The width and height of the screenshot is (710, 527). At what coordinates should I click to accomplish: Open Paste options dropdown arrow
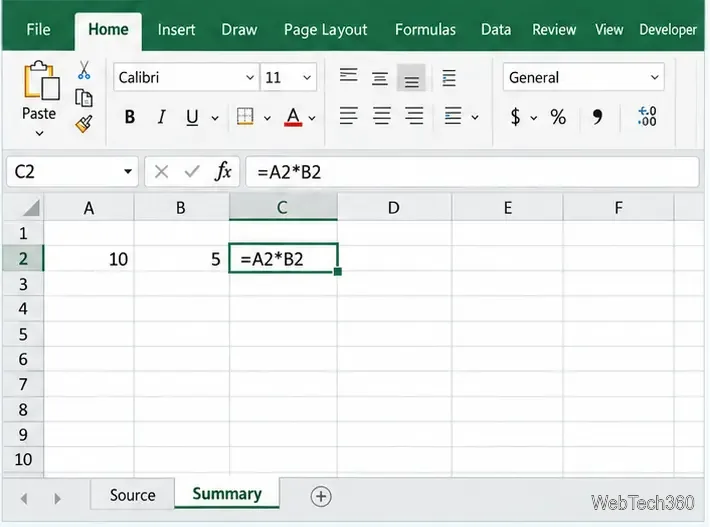(x=39, y=134)
